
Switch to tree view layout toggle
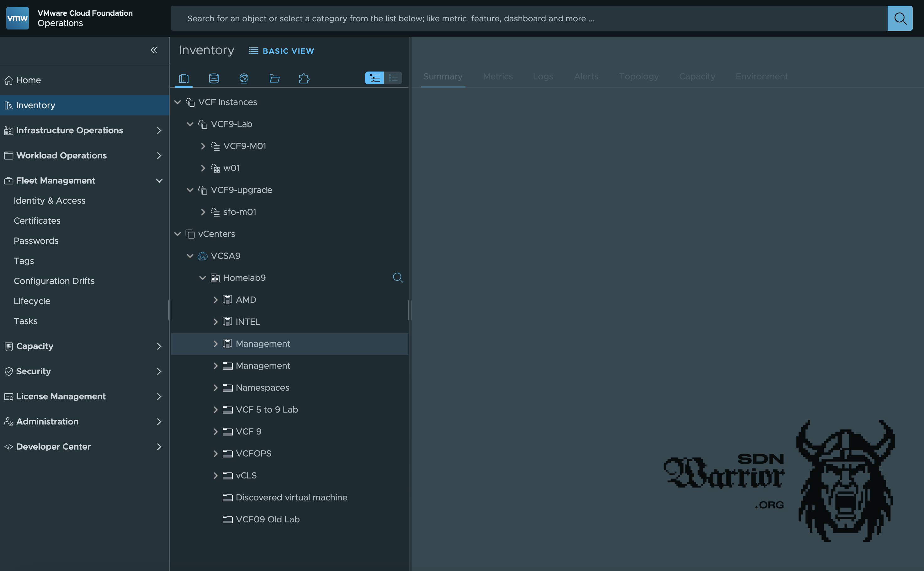point(374,78)
